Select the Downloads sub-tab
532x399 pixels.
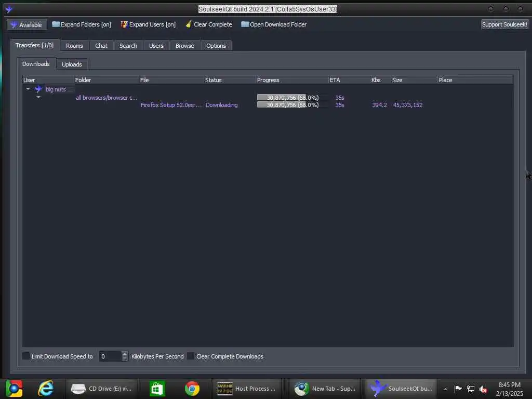pyautogui.click(x=36, y=64)
